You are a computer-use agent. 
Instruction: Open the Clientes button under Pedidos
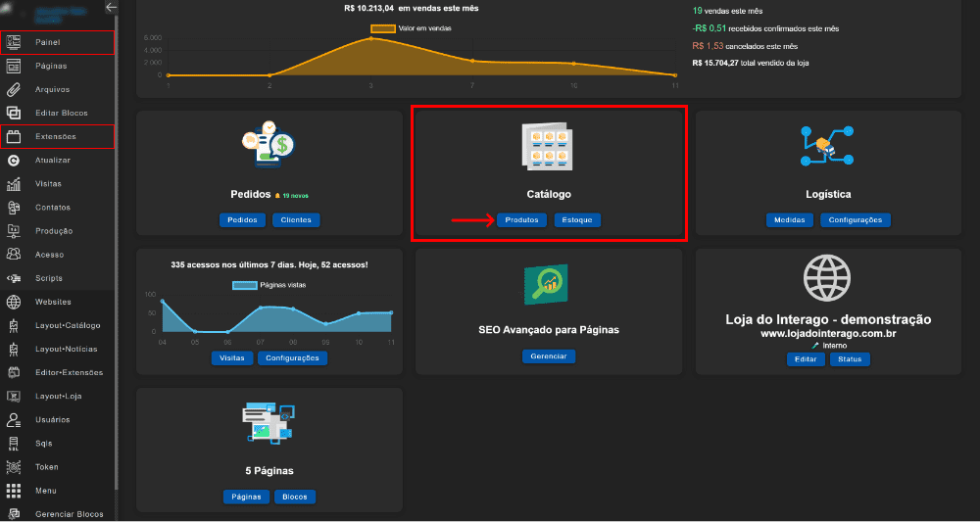click(x=296, y=220)
